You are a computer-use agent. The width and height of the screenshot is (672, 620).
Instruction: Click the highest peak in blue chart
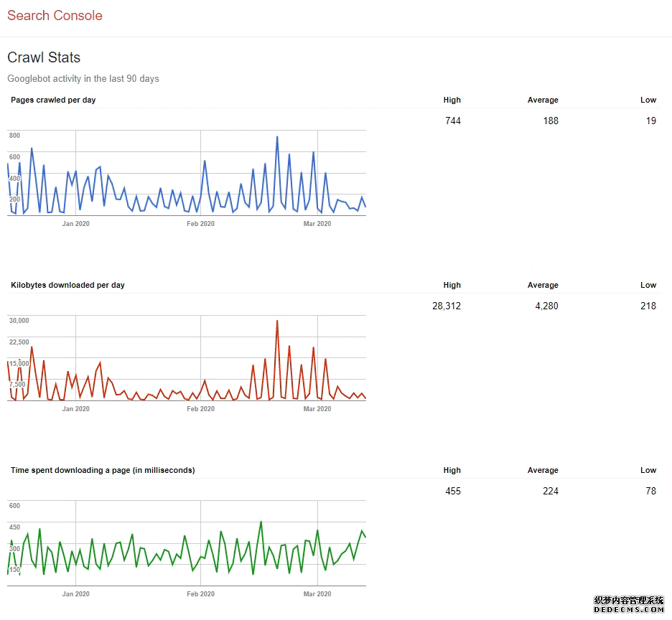(277, 138)
